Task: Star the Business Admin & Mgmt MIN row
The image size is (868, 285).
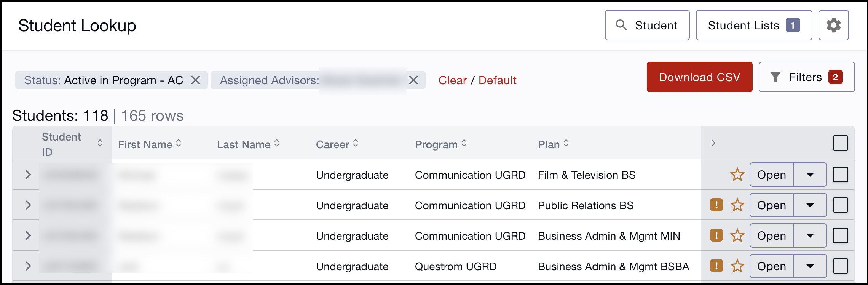Action: pyautogui.click(x=737, y=235)
